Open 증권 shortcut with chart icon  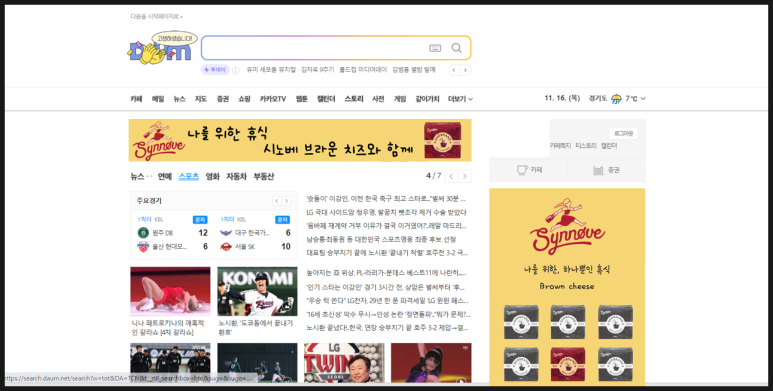606,170
